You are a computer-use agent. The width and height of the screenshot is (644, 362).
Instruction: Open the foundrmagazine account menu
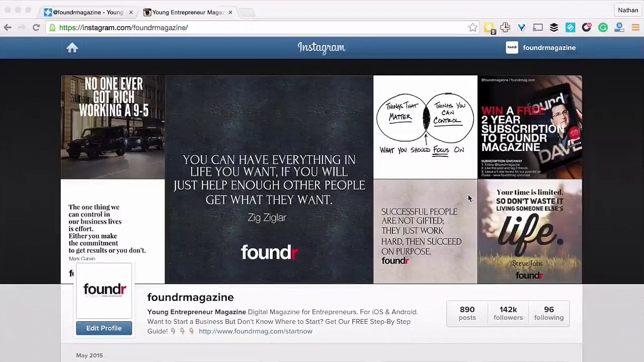[x=541, y=48]
